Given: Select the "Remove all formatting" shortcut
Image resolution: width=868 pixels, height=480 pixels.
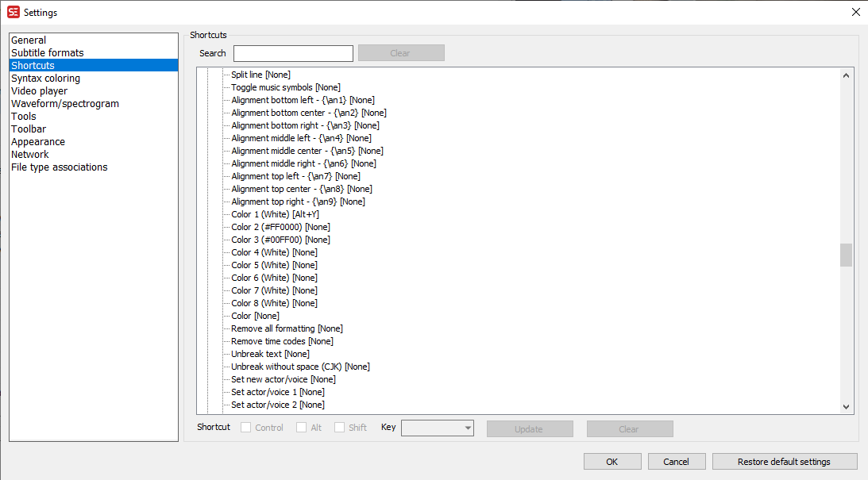Looking at the screenshot, I should point(286,328).
